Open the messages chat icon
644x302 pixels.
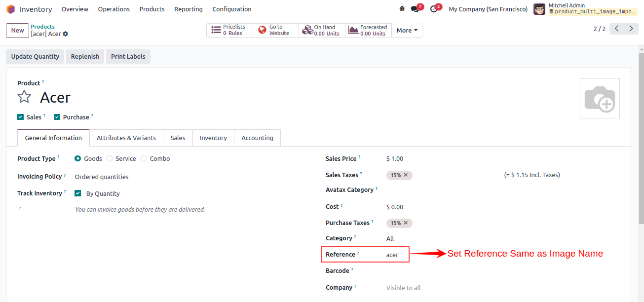415,9
